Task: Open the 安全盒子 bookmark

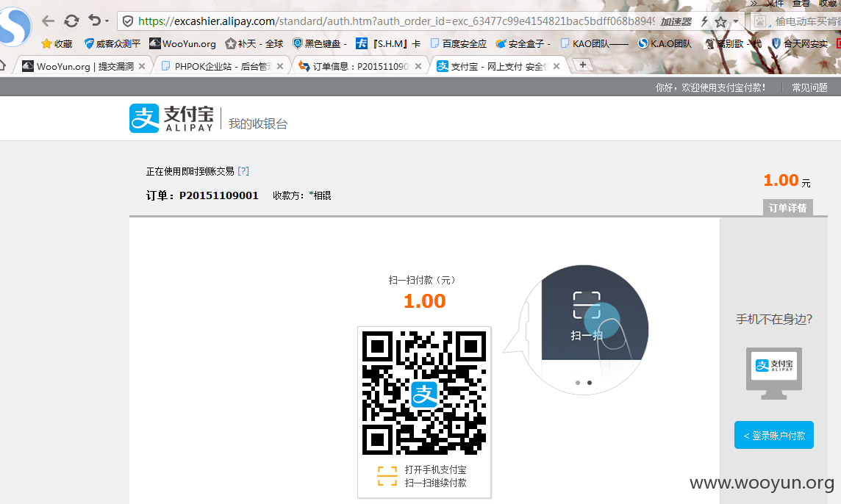Action: click(523, 43)
